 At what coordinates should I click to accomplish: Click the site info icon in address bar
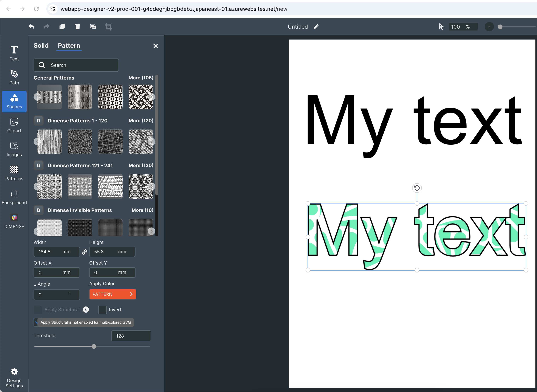click(x=53, y=9)
